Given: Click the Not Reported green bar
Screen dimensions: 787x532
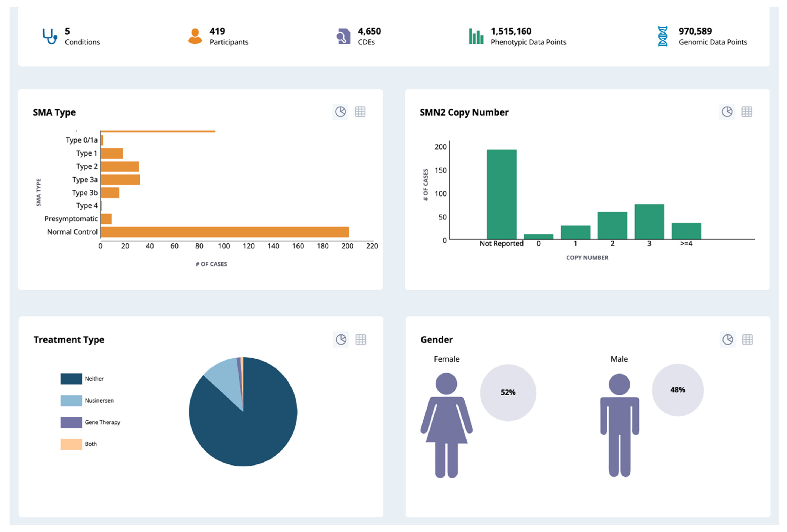Looking at the screenshot, I should point(501,194).
